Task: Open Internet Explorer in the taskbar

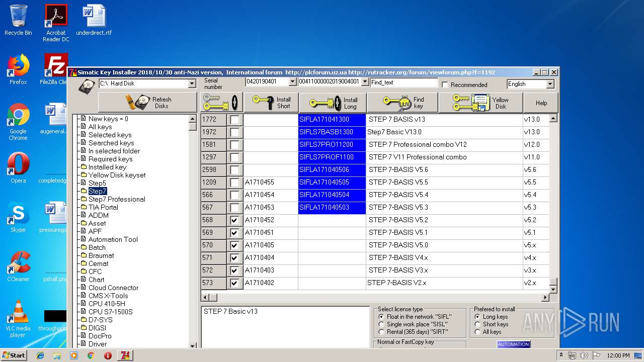Action: click(40, 355)
